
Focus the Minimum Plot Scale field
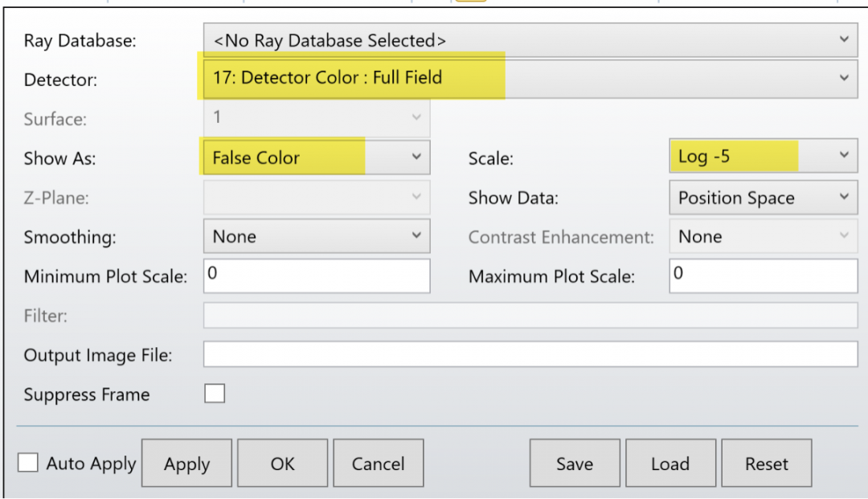coord(317,276)
